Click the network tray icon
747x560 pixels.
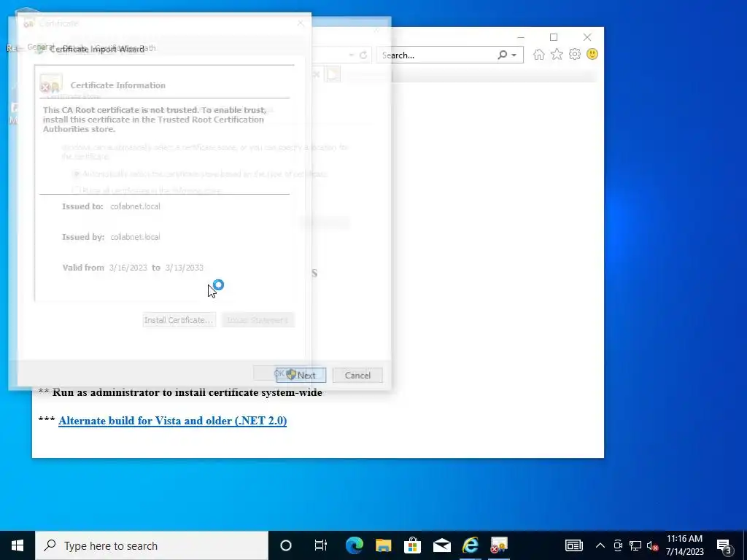[635, 545]
